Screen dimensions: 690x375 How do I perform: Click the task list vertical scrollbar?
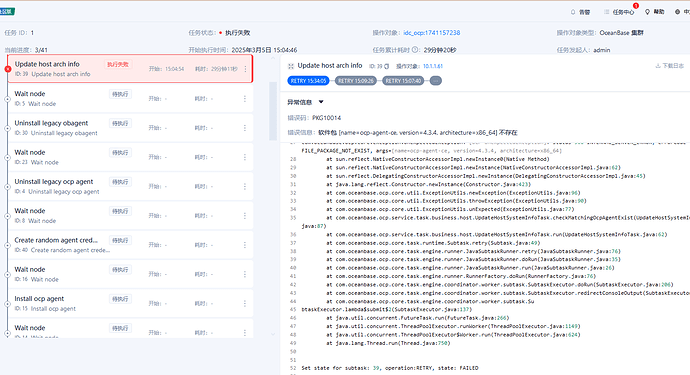(273, 111)
